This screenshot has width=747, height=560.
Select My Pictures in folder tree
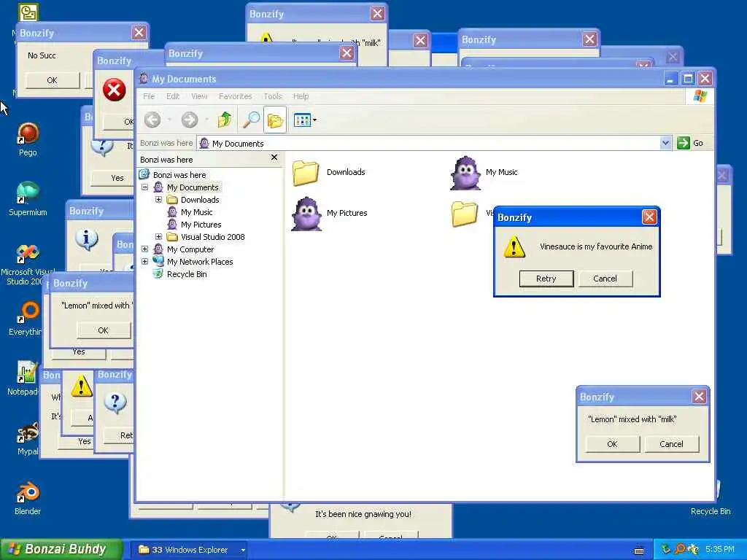(201, 225)
